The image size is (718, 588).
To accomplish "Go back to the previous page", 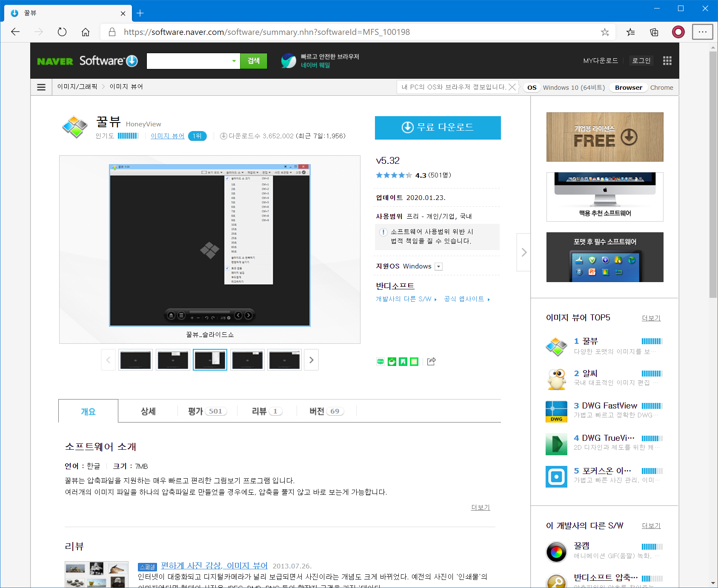I will [15, 32].
